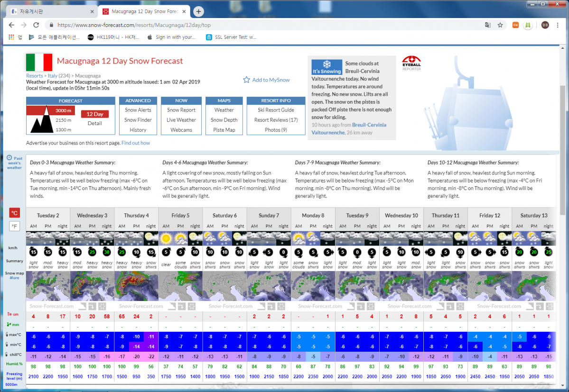Select the °C temperature unit button

tap(14, 213)
